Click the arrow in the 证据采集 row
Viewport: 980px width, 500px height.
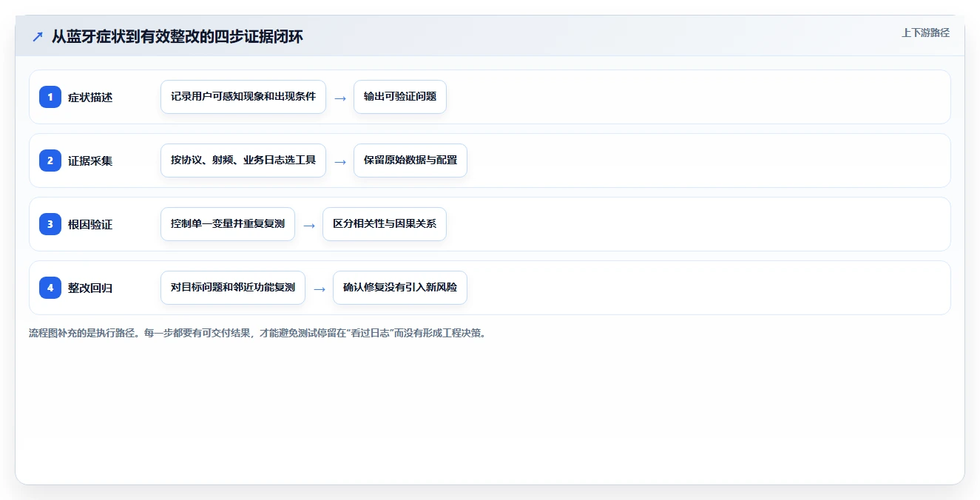(340, 161)
